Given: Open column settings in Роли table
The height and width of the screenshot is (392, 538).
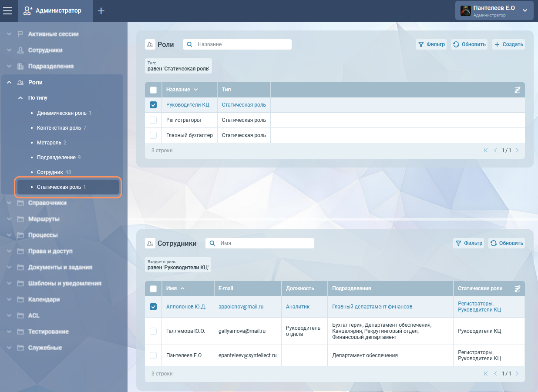Looking at the screenshot, I should pos(517,90).
